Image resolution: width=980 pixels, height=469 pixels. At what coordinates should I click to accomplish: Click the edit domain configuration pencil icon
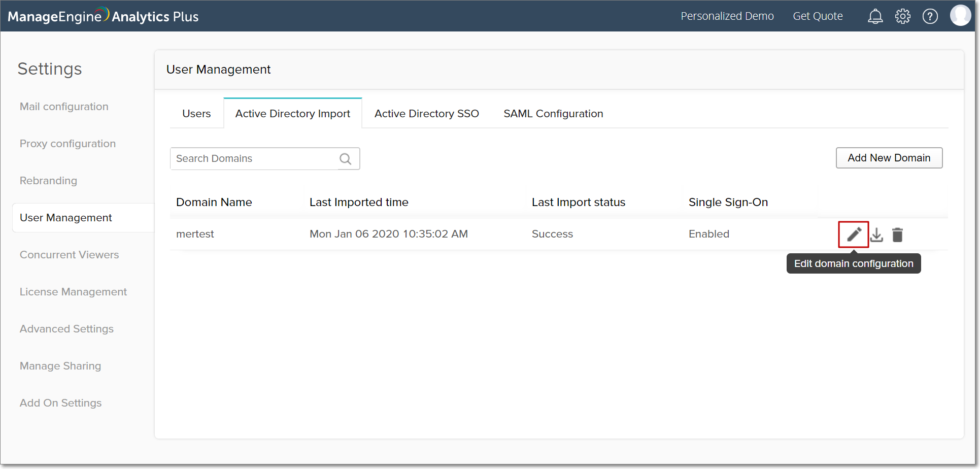click(x=854, y=234)
